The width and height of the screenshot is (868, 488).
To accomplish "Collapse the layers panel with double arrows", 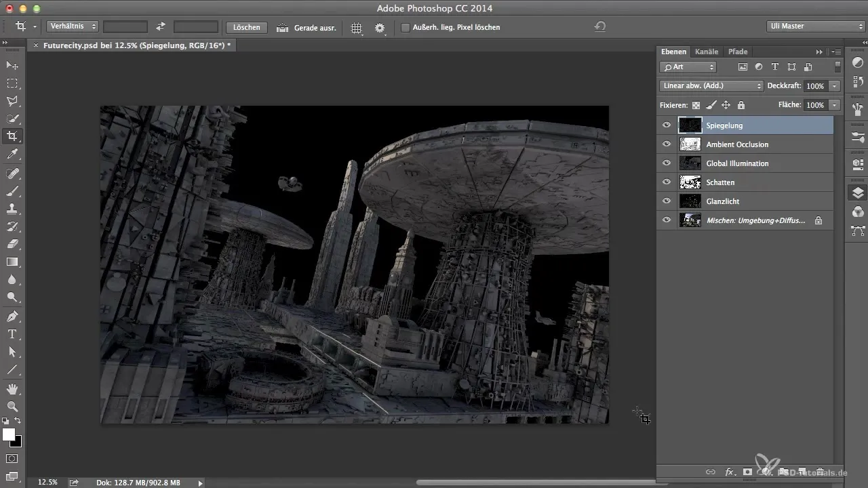I will click(819, 52).
